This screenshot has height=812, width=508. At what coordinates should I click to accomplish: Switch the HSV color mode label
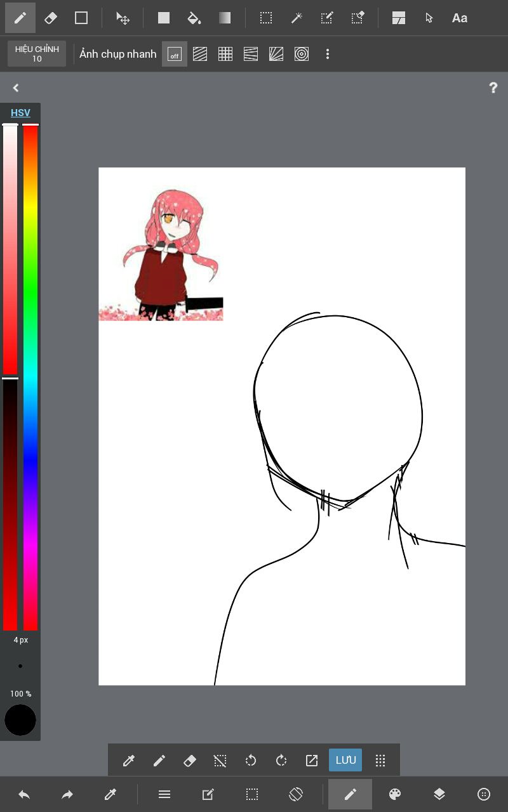(20, 113)
